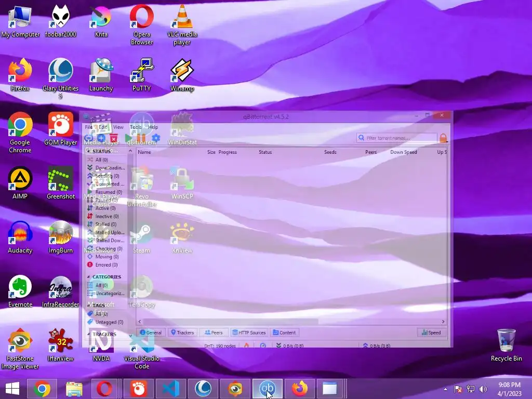The image size is (532, 399).
Task: Open VLC media player desktop shortcut
Action: 182,25
